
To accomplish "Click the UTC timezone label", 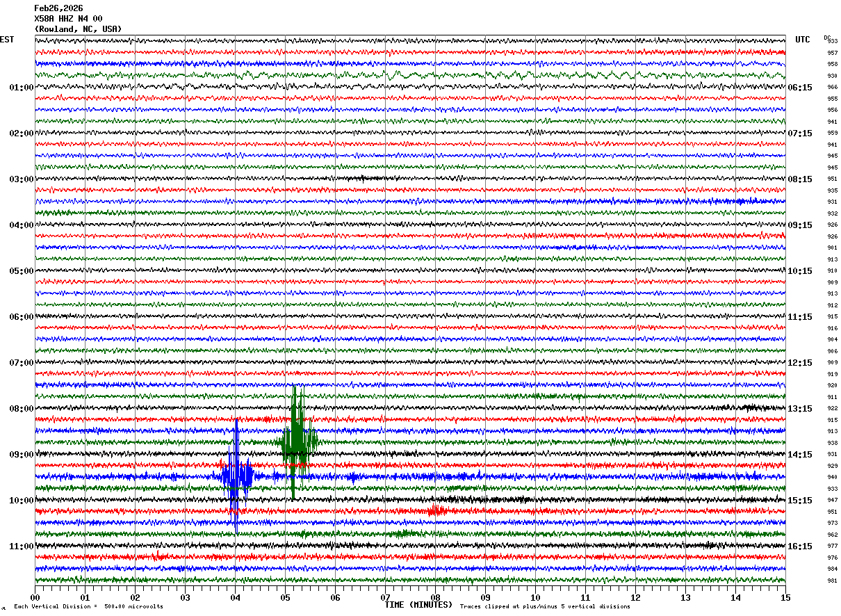I will (803, 40).
